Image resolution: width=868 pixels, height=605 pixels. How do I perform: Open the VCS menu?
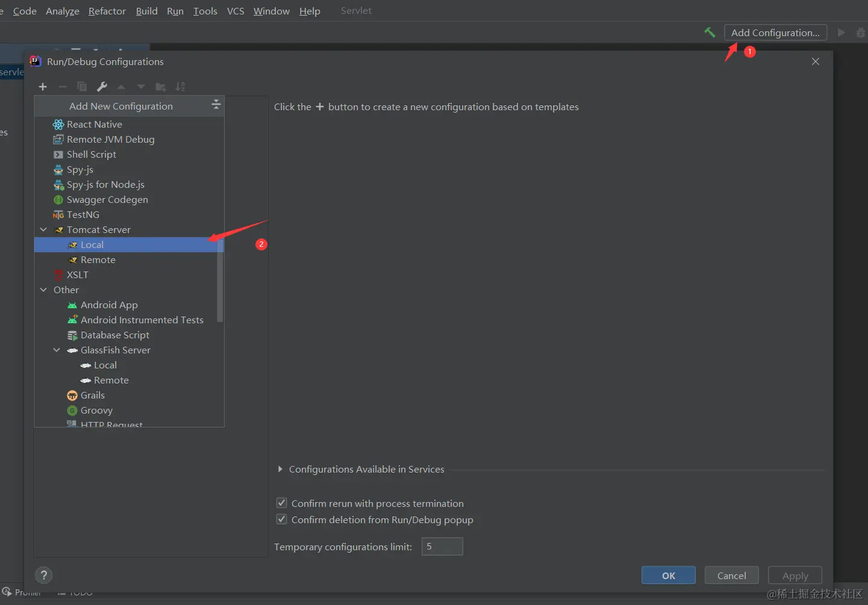pyautogui.click(x=236, y=11)
